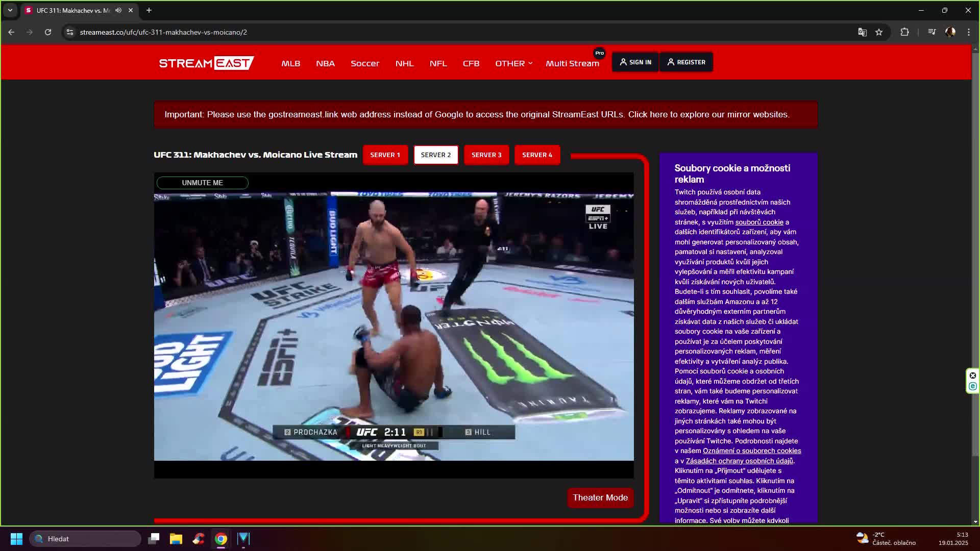
Task: Open Chrome three-dot menu
Action: pyautogui.click(x=969, y=32)
